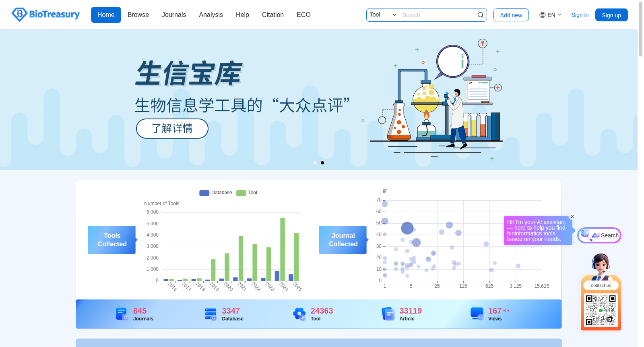This screenshot has width=644, height=347.
Task: Click the 2024 Database bar in chart
Action: (277, 276)
